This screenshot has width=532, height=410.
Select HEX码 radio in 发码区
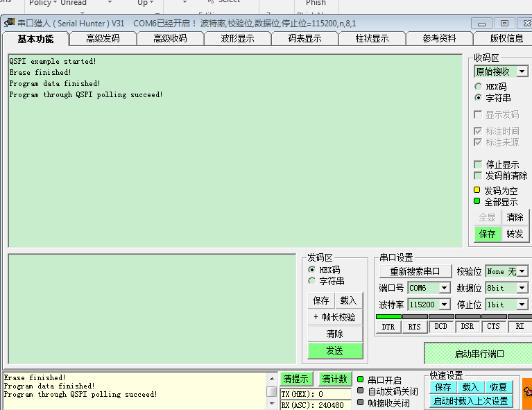[311, 269]
